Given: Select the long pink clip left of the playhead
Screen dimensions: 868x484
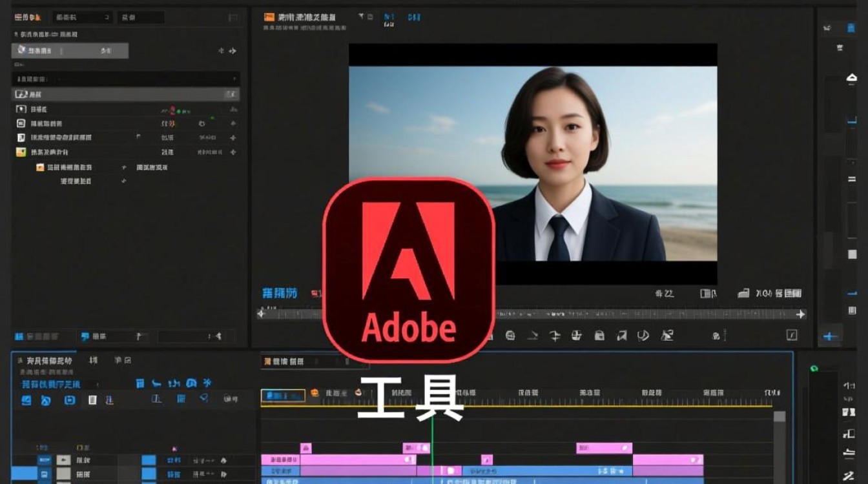Looking at the screenshot, I should 358,460.
